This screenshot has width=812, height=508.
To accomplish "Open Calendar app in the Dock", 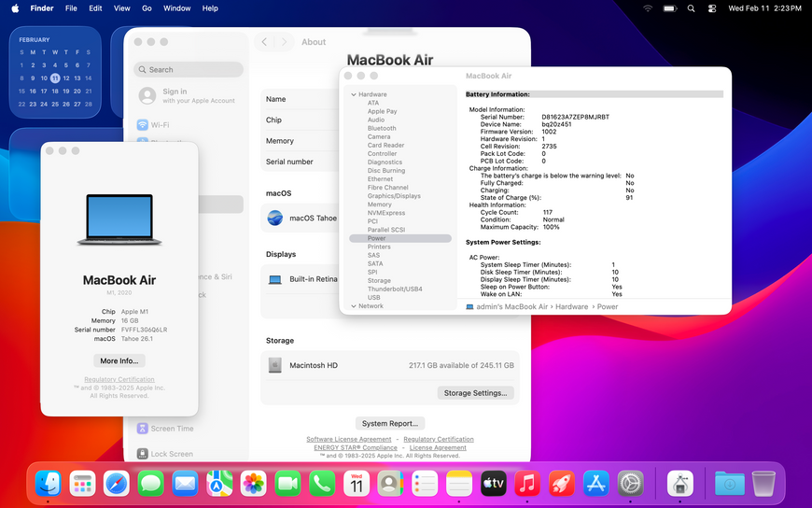I will [357, 484].
